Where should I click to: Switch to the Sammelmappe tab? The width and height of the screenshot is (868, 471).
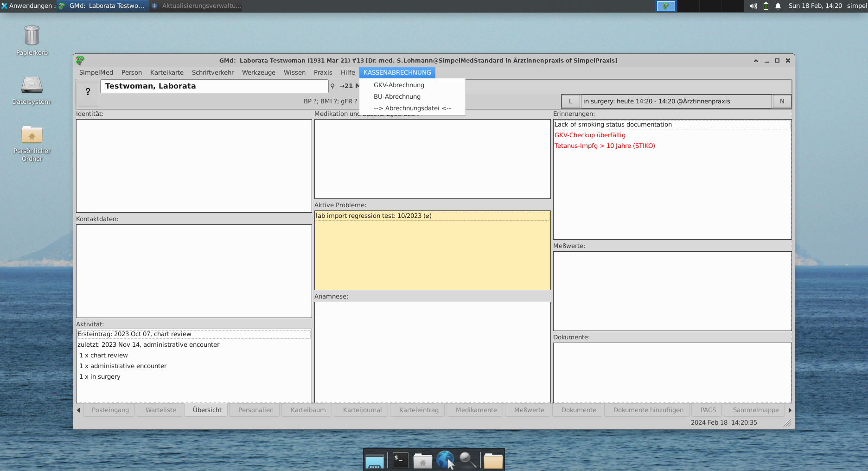[x=756, y=410]
